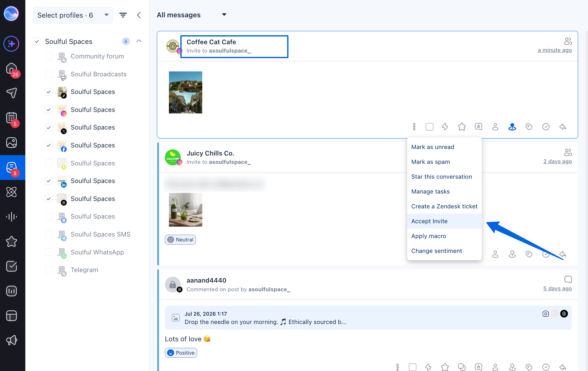Star the Coffee Cat Cafe conversation
The width and height of the screenshot is (588, 371).
pos(462,127)
